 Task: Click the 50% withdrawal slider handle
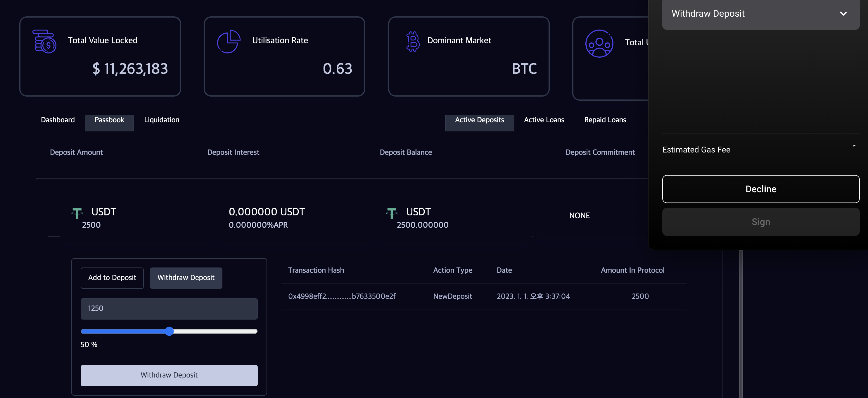click(x=169, y=331)
